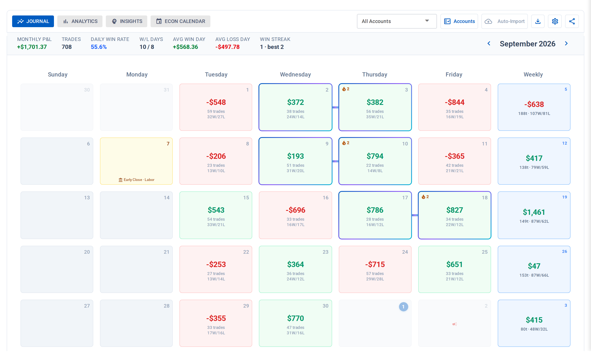591x364 pixels.
Task: Click the download export icon
Action: (538, 21)
